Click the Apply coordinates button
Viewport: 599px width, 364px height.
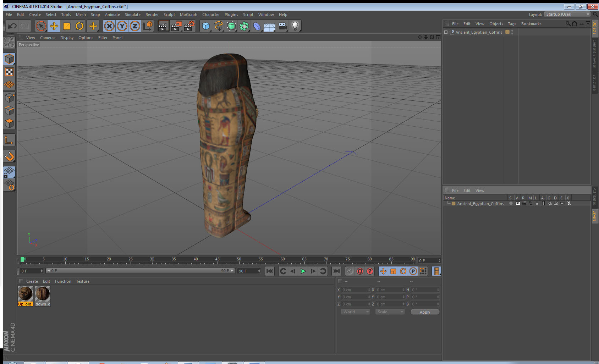[425, 312]
